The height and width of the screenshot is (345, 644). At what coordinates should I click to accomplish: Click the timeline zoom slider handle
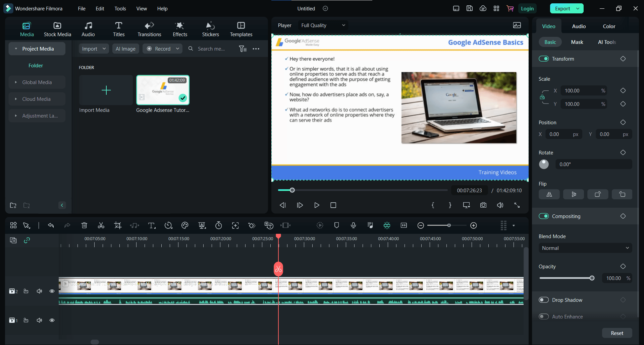click(449, 225)
